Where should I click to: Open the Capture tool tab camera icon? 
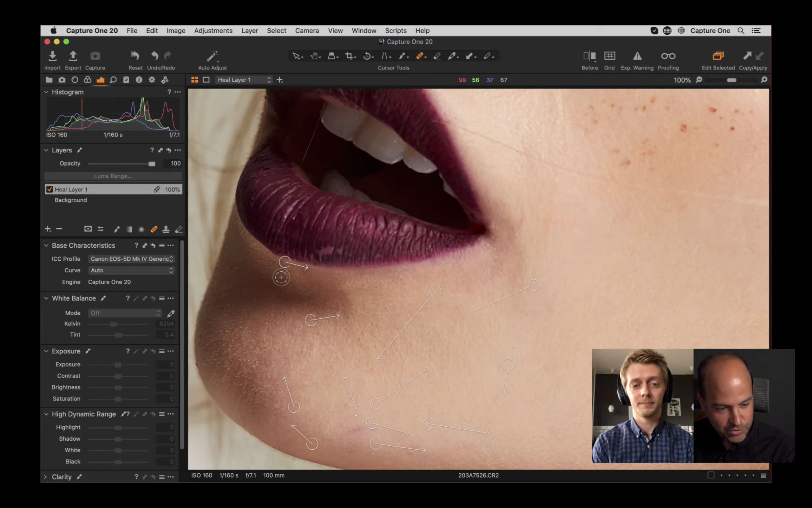click(62, 80)
